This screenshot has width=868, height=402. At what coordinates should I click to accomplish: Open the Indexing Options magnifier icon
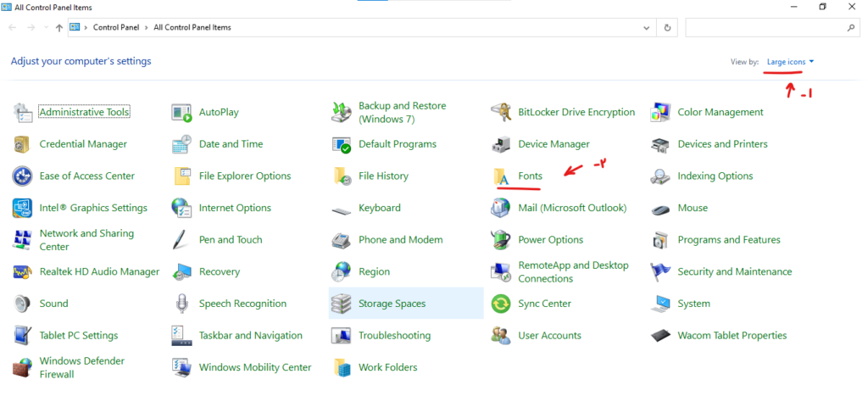pyautogui.click(x=660, y=176)
